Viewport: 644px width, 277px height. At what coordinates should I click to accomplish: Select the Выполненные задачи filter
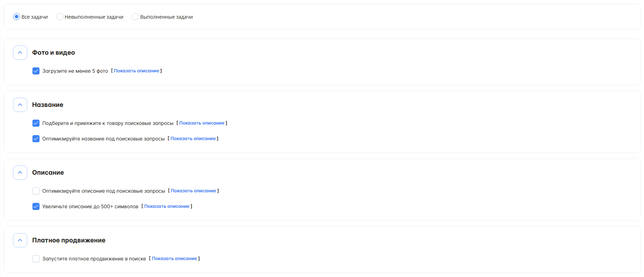[x=135, y=17]
